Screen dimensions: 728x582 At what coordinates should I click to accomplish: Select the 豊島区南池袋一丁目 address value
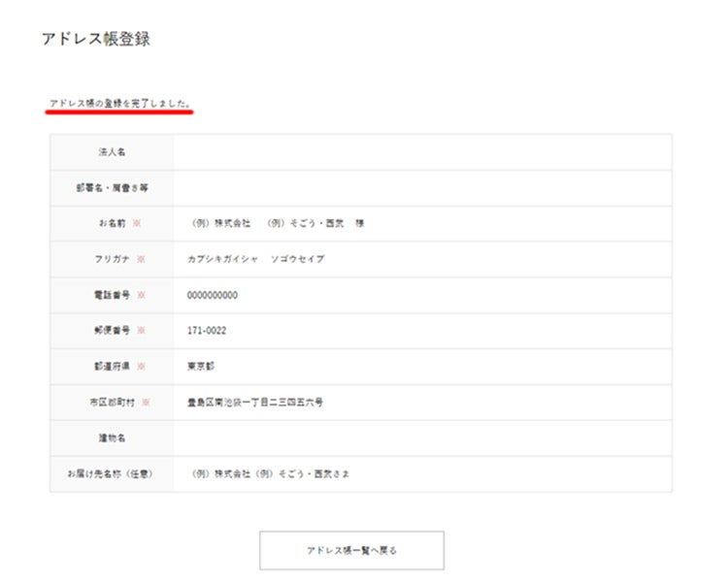255,402
